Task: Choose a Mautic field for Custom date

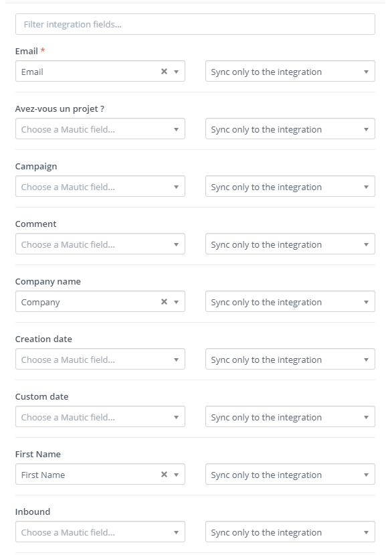Action: [100, 417]
